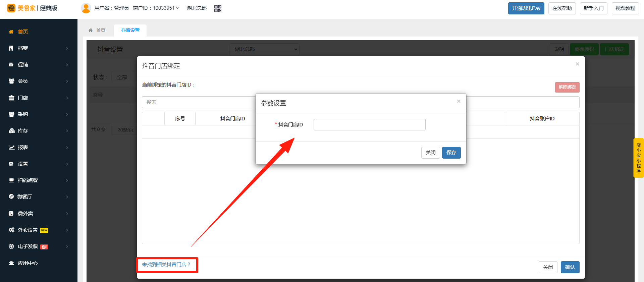Click the 库存 cubes icon
Screen dimensions: 644x282
point(12,131)
